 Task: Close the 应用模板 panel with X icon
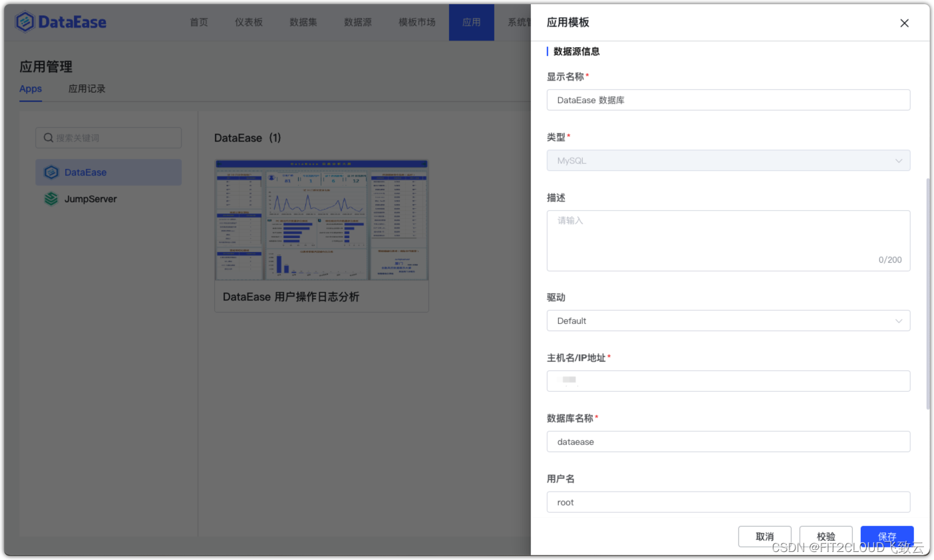(904, 23)
